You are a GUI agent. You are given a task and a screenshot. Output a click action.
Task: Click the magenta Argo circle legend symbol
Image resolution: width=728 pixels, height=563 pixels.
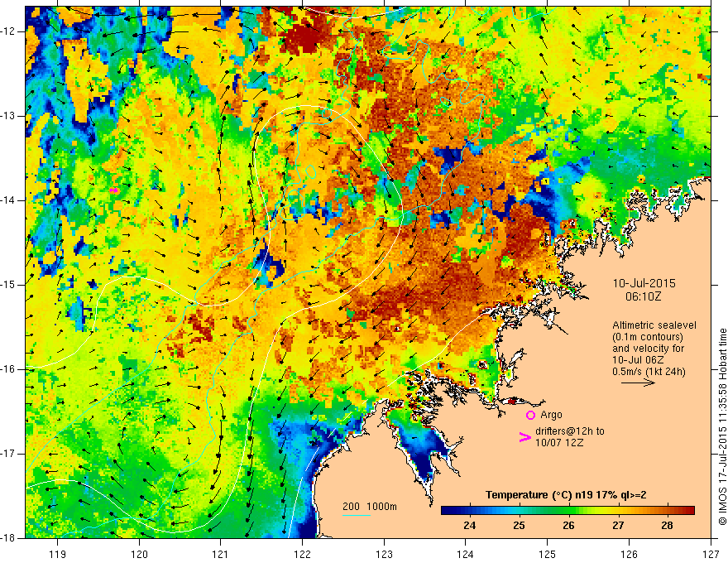pos(530,415)
